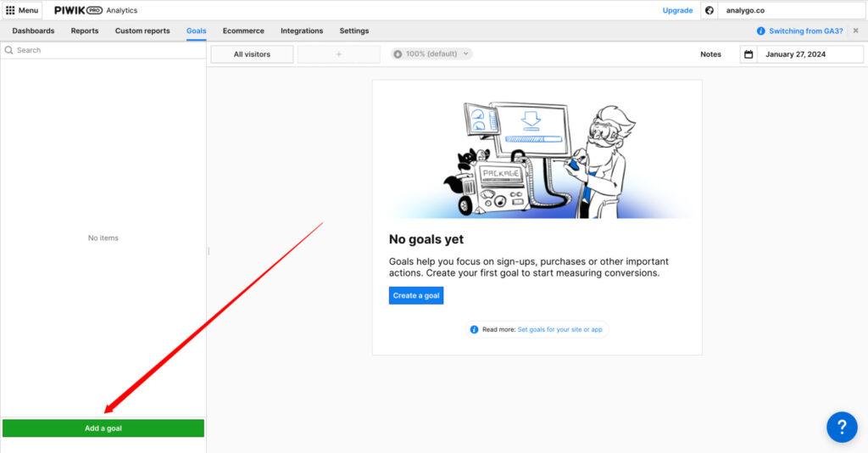This screenshot has width=868, height=453.
Task: Open the Ecommerce tab
Action: tap(243, 31)
